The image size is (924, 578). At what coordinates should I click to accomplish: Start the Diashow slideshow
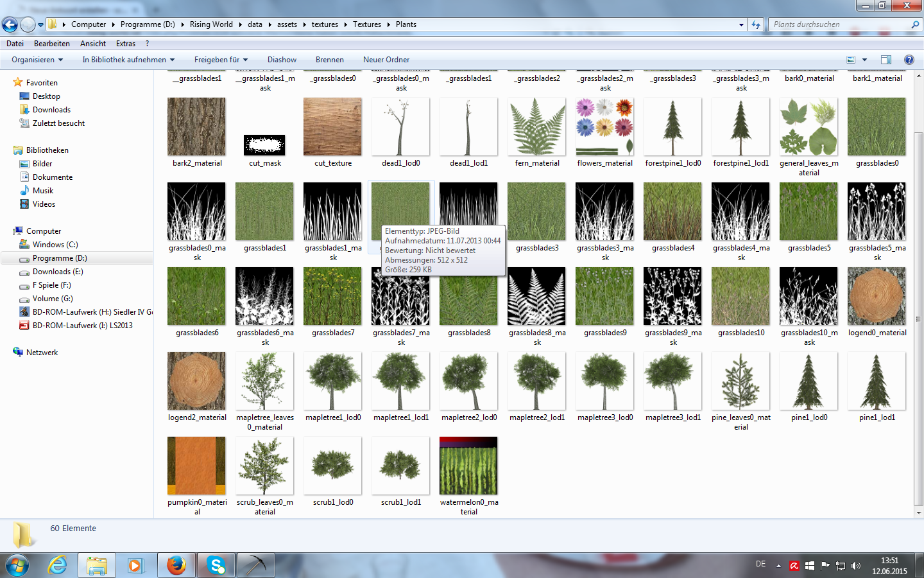pyautogui.click(x=282, y=60)
